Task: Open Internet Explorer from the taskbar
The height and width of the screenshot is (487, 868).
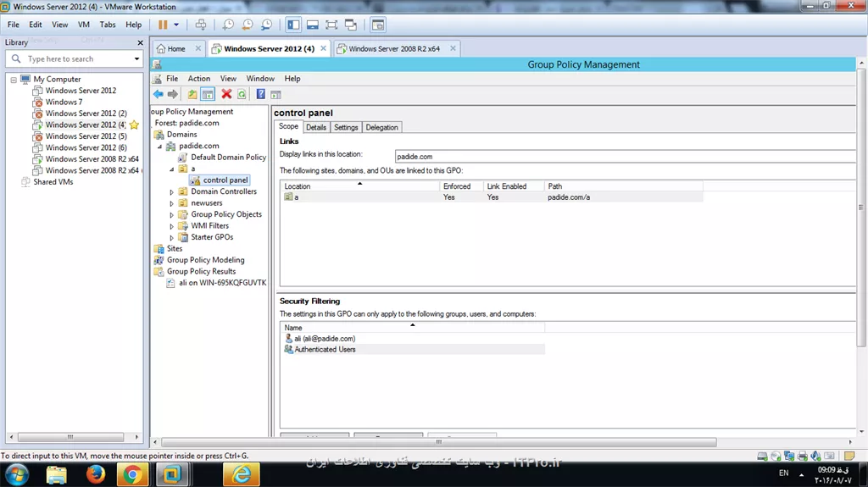Action: click(241, 474)
